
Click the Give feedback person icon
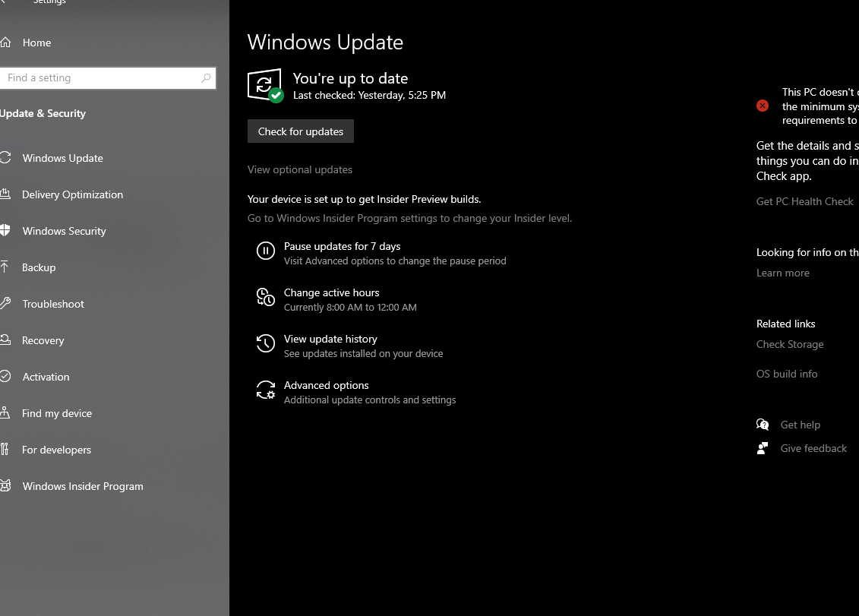(763, 448)
